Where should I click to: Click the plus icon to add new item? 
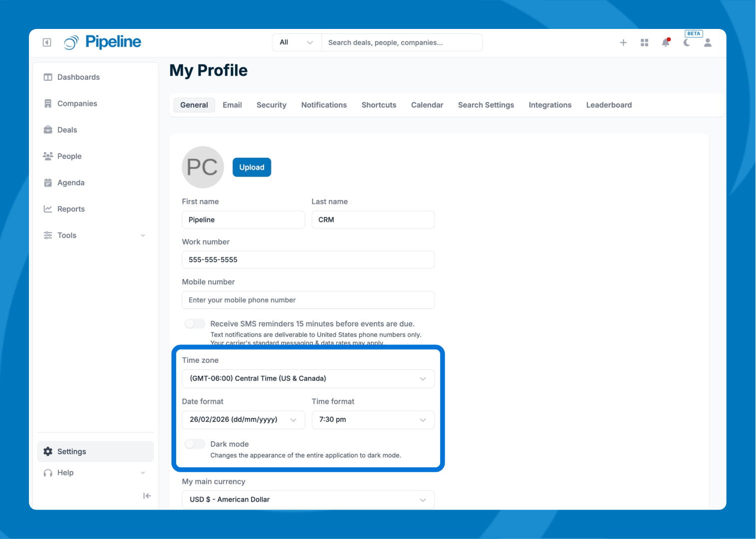click(x=623, y=43)
